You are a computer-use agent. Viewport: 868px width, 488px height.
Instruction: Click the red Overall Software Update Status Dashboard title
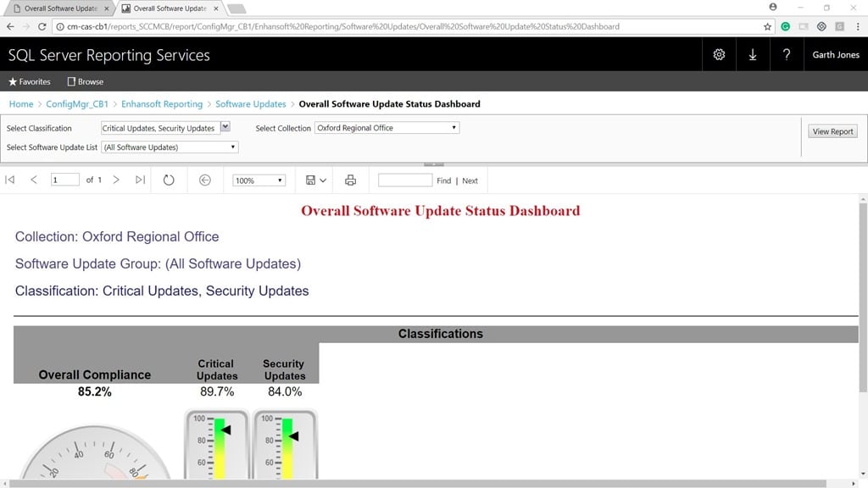[441, 211]
